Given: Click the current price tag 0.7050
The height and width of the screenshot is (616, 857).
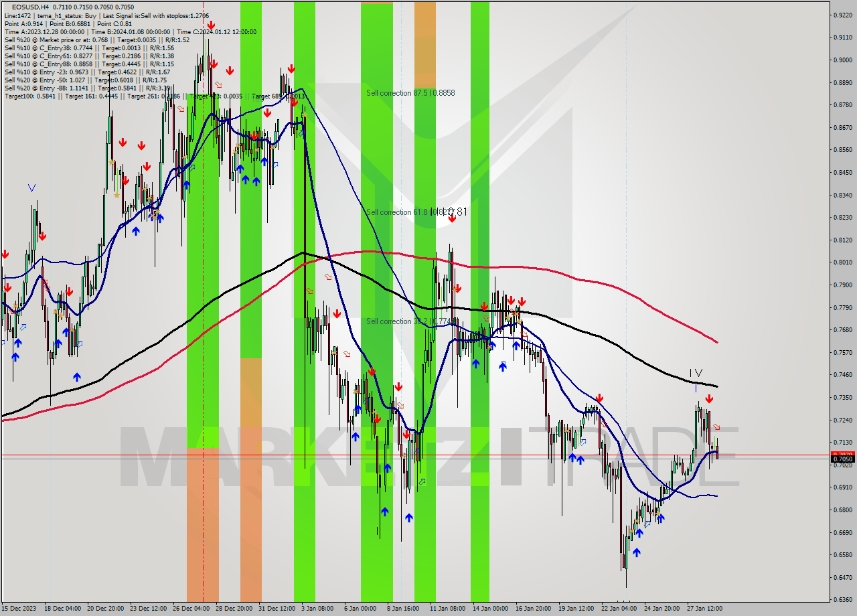Looking at the screenshot, I should (x=842, y=459).
